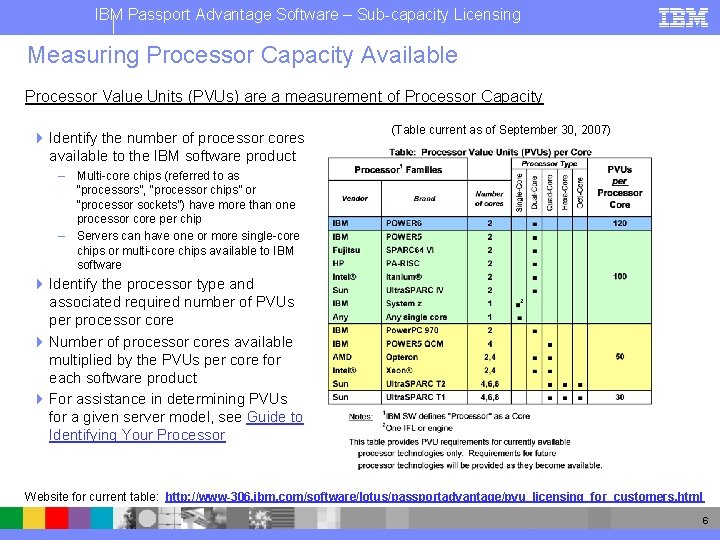Select the UltraSPARC IV table row

point(489,290)
